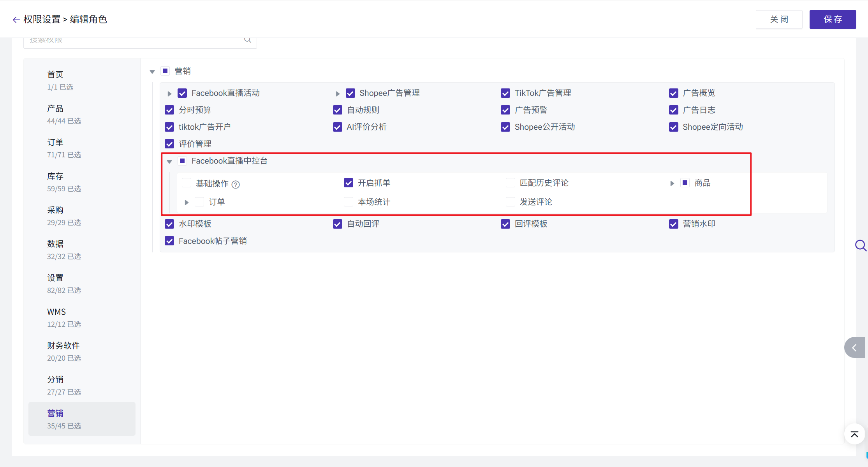Screen dimensions: 868x467
Task: Enable 发送评论 checkbox
Action: click(x=511, y=202)
